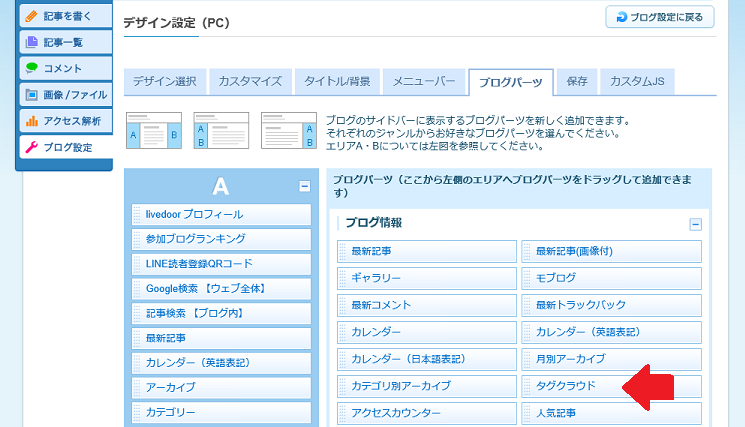Select the LINE読者登録QRコード part in area A
The height and width of the screenshot is (427, 745).
[x=221, y=264]
